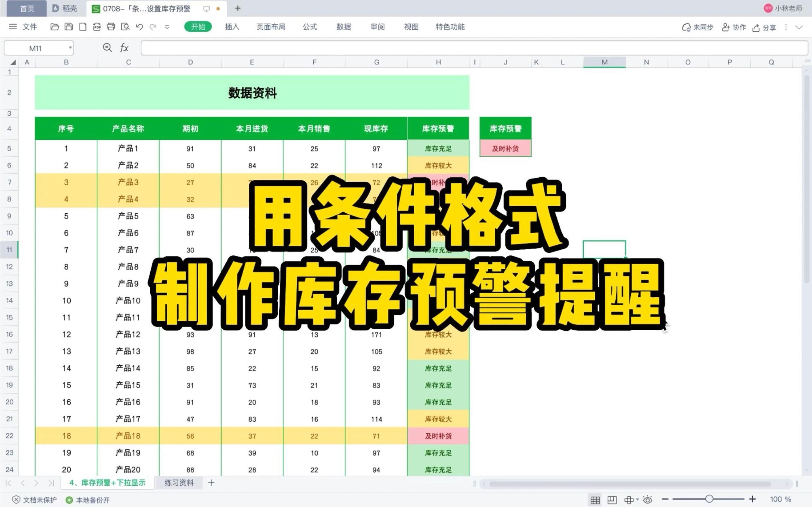Go to the first sheet arrow
This screenshot has height=507, width=812.
click(8, 483)
